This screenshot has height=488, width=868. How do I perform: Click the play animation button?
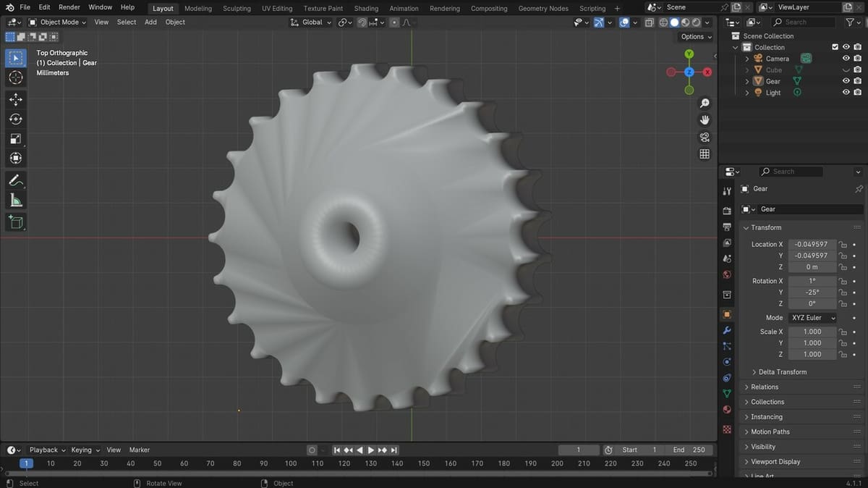371,450
